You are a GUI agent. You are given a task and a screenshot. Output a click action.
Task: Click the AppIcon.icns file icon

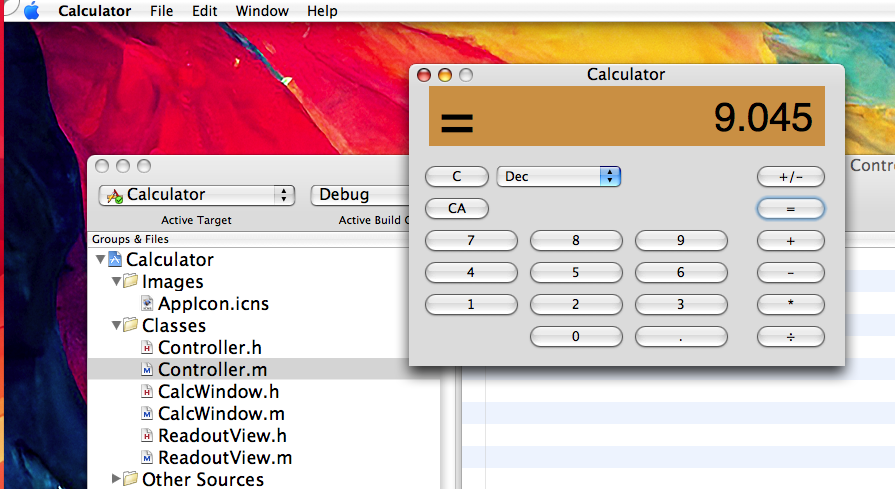(147, 304)
